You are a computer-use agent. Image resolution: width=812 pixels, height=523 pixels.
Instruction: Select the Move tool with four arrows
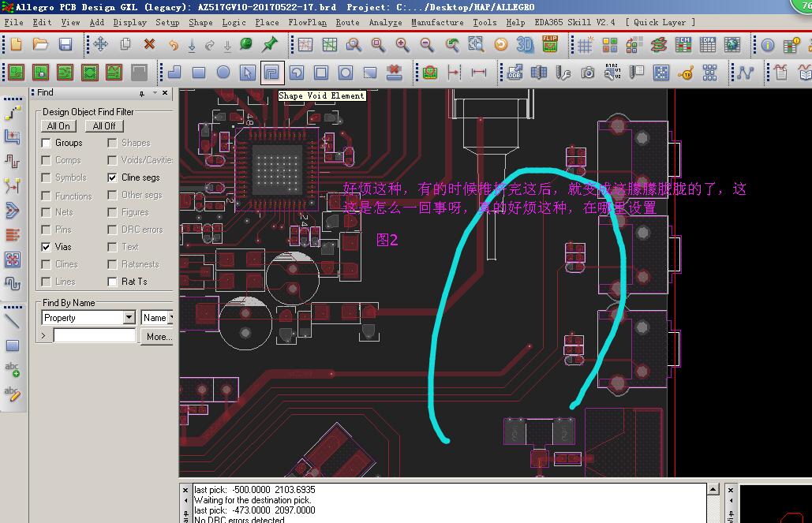pos(100,45)
